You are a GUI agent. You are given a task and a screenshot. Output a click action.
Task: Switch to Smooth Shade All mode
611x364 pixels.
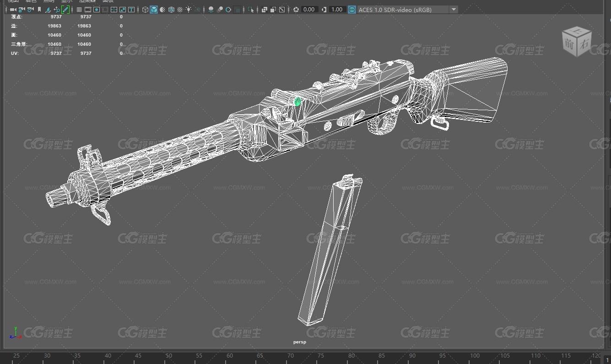[154, 9]
